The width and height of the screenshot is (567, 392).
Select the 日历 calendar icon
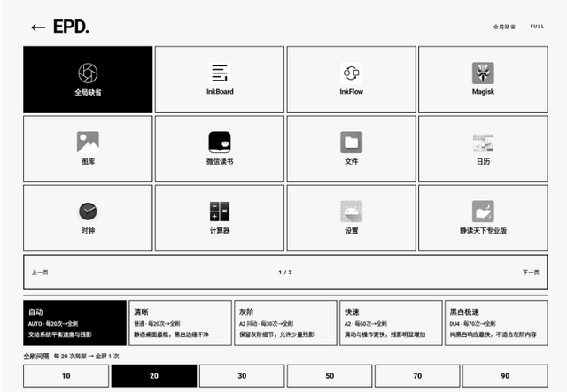pyautogui.click(x=483, y=142)
